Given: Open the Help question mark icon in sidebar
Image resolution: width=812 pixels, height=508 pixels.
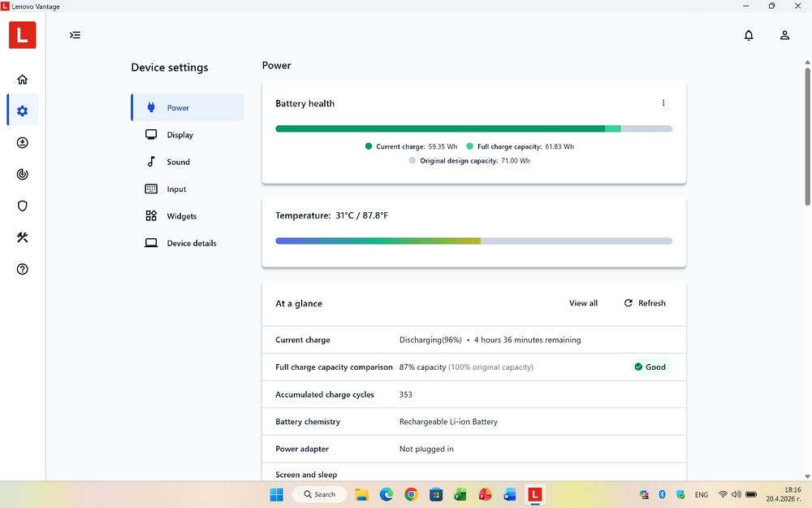Looking at the screenshot, I should coord(22,269).
